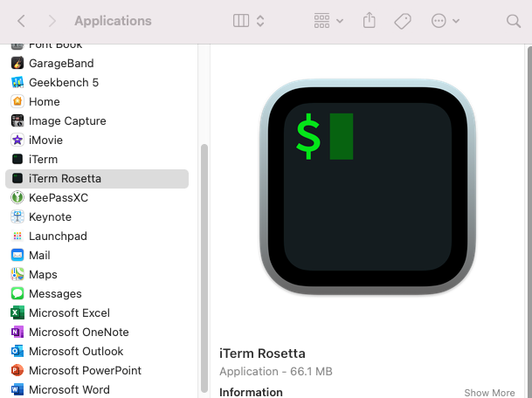532x398 pixels.
Task: Select the Microsoft Word icon
Action: tap(17, 389)
